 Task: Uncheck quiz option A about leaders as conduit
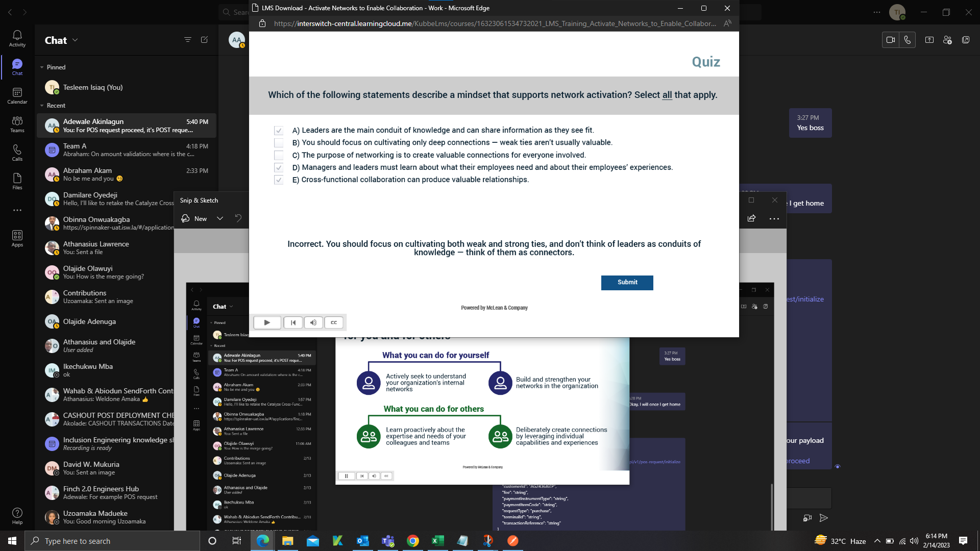(279, 131)
